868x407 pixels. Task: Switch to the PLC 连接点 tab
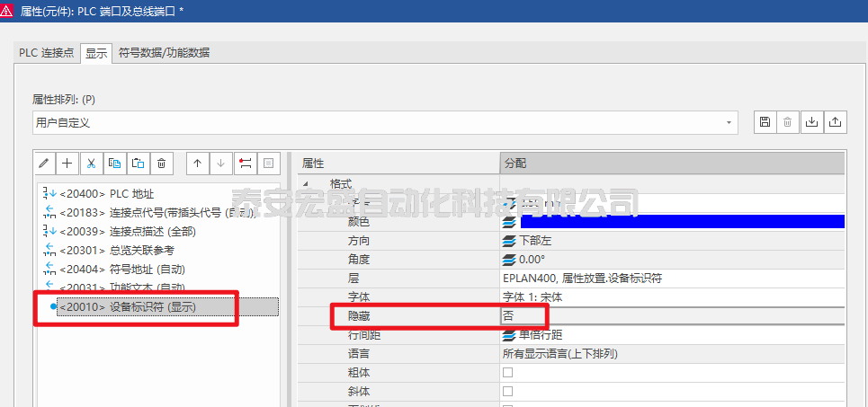pos(47,53)
